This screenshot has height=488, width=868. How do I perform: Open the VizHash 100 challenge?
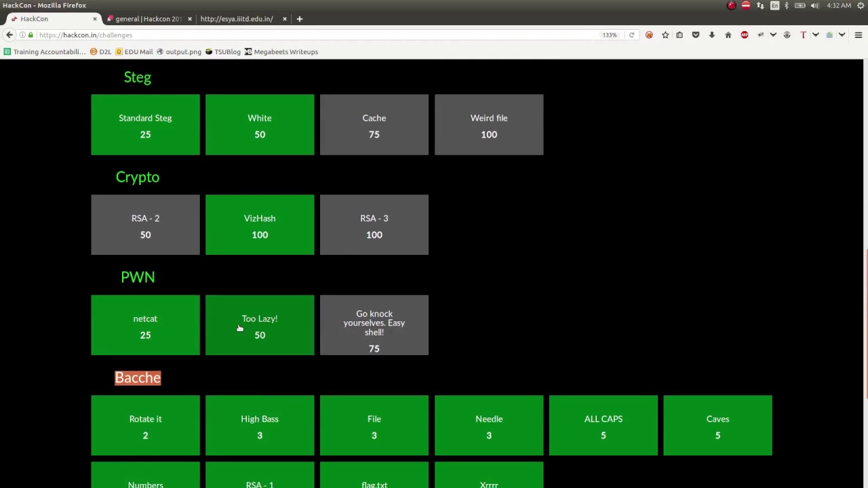[x=260, y=225]
